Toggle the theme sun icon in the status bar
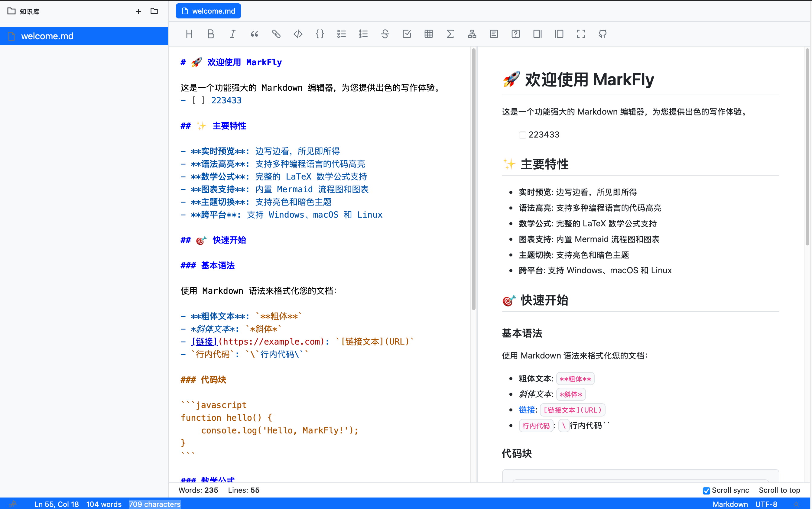812x509 pixels. tap(796, 504)
